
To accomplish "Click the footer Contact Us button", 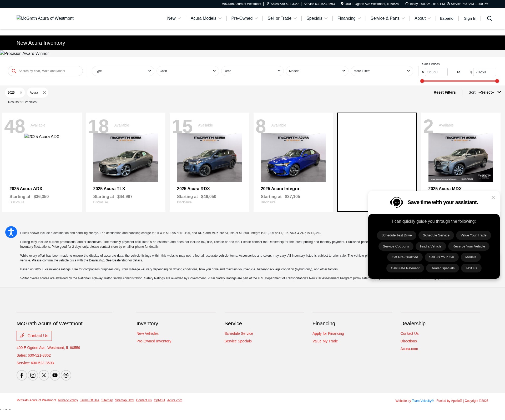I will (x=34, y=336).
